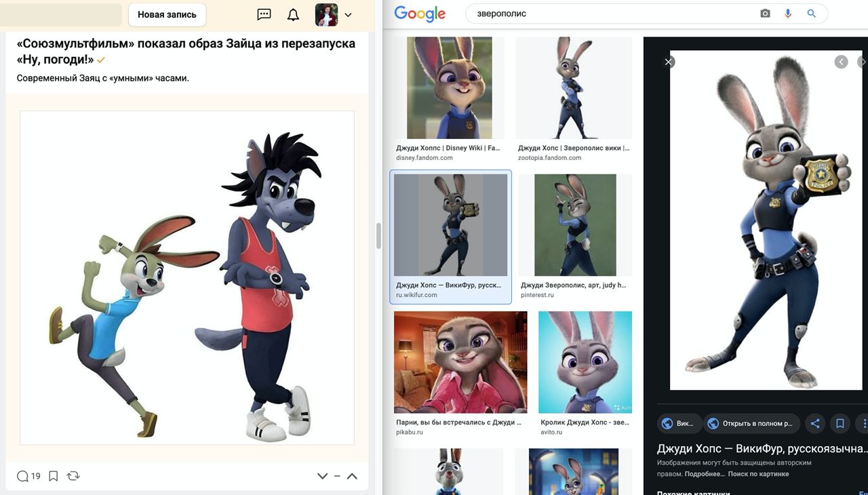Click the disney.fandom.com source text
Screen dimensions: 868x495
pos(425,158)
